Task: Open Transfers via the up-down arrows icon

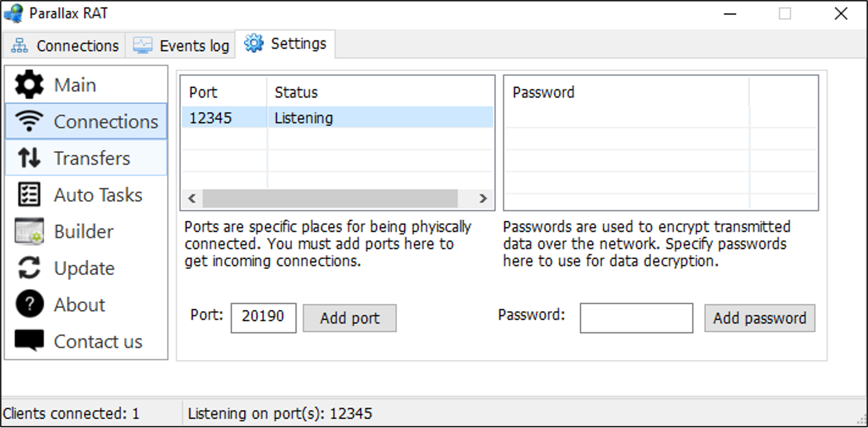Action: tap(29, 158)
